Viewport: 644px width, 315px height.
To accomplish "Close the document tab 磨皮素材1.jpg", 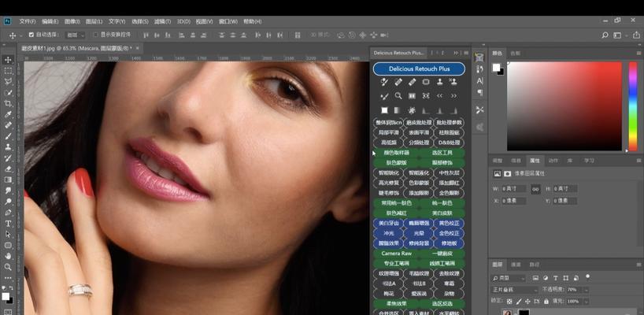I will click(138, 48).
